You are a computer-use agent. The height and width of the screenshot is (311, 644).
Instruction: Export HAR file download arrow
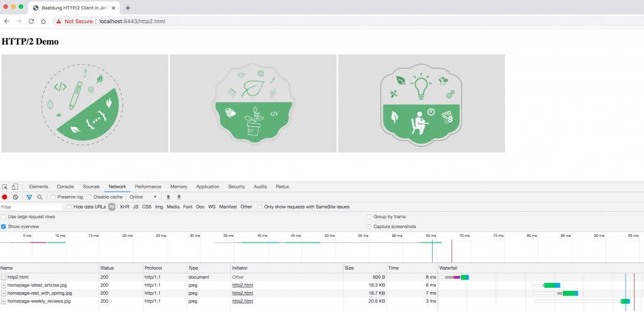pyautogui.click(x=179, y=197)
